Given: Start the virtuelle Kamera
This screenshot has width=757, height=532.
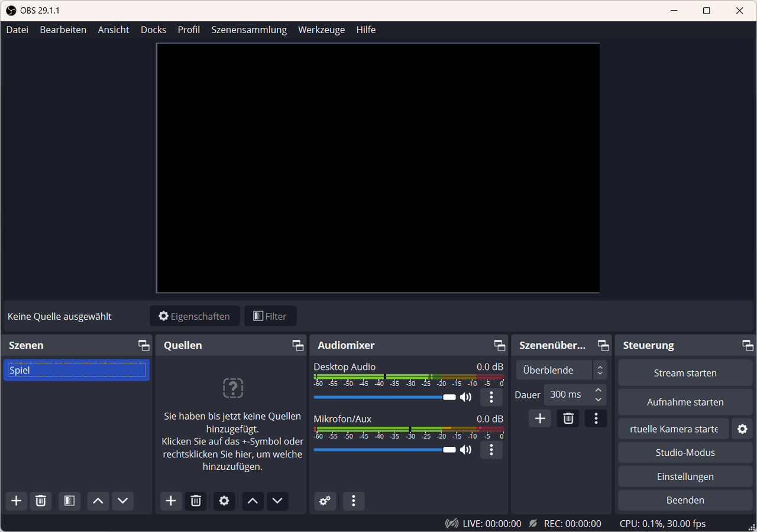Looking at the screenshot, I should [674, 429].
